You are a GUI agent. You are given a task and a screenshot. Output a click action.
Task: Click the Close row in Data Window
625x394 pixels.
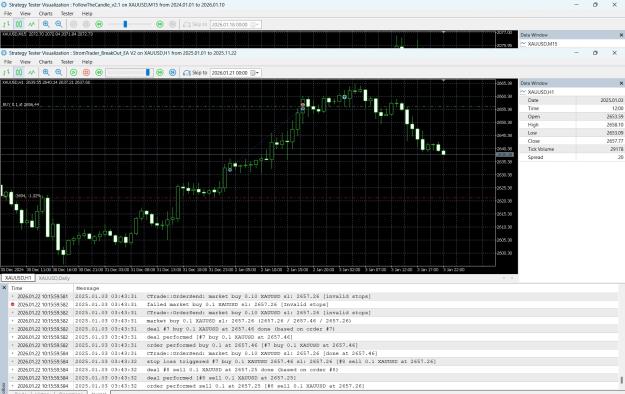point(572,141)
